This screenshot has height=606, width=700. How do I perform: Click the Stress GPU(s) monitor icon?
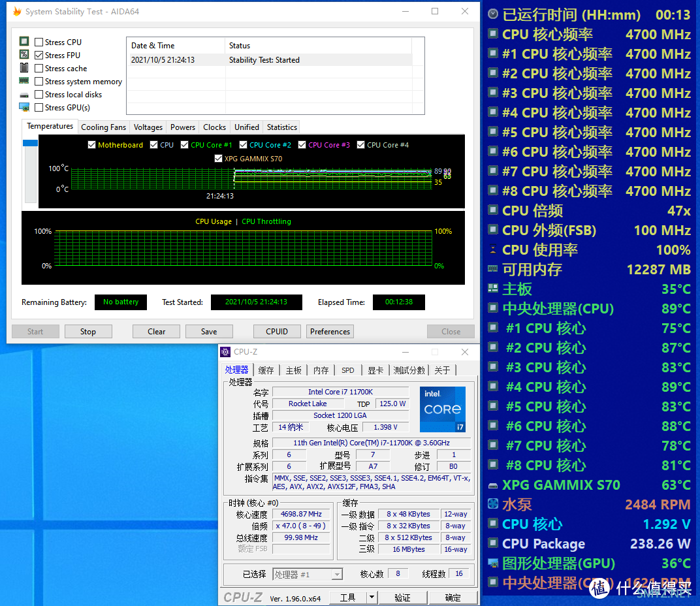point(24,107)
